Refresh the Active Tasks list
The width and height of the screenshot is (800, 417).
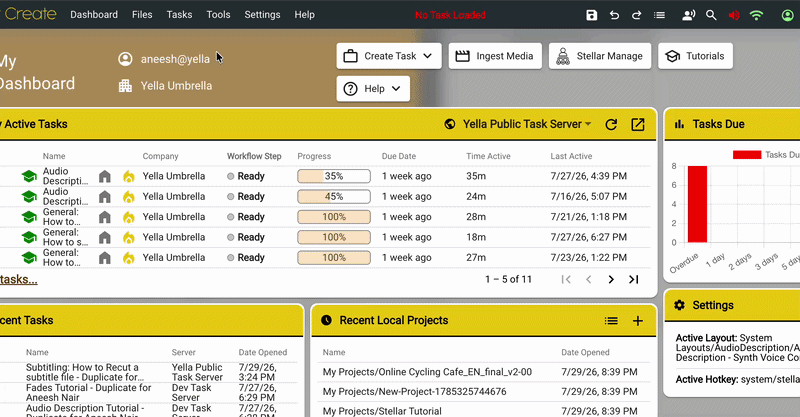click(x=611, y=125)
